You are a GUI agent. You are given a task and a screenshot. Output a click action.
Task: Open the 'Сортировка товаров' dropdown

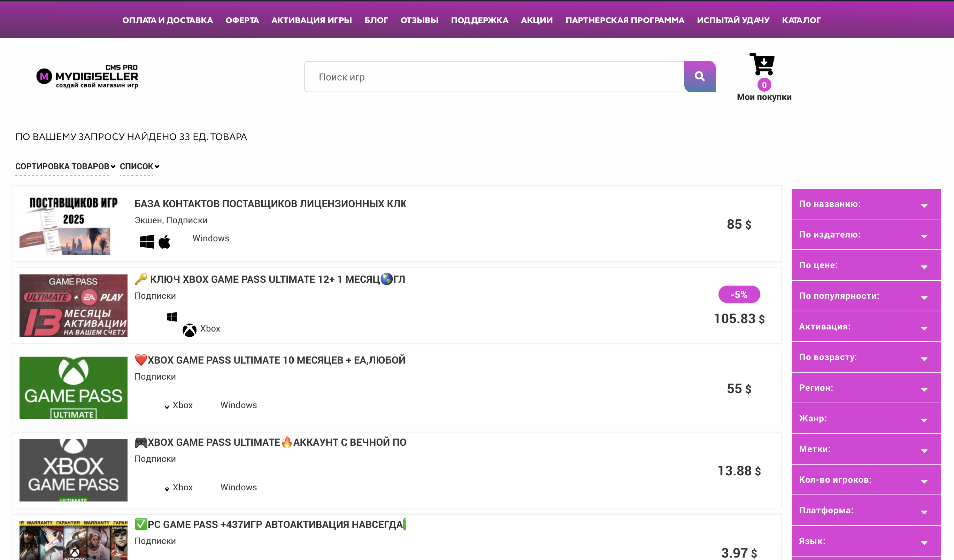click(x=65, y=166)
